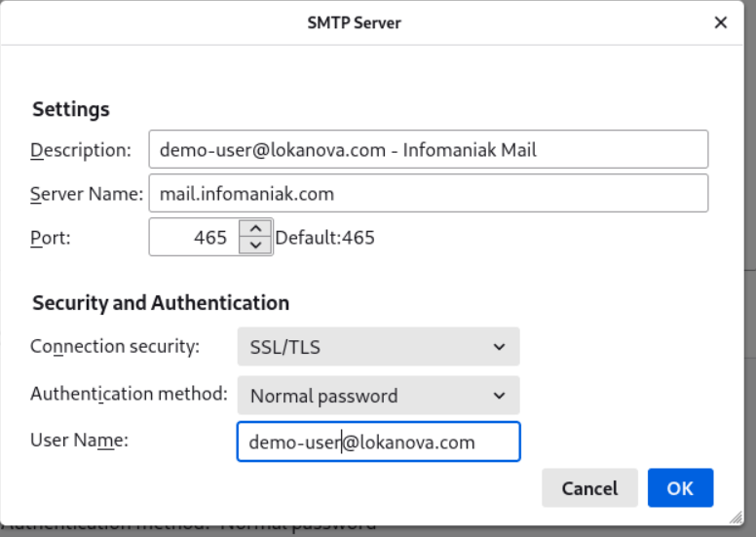Click the "Connection security:" label
756x537 pixels.
pos(115,346)
